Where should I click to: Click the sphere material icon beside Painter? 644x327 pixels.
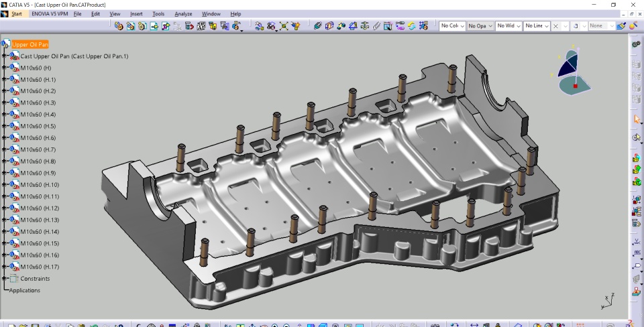633,26
